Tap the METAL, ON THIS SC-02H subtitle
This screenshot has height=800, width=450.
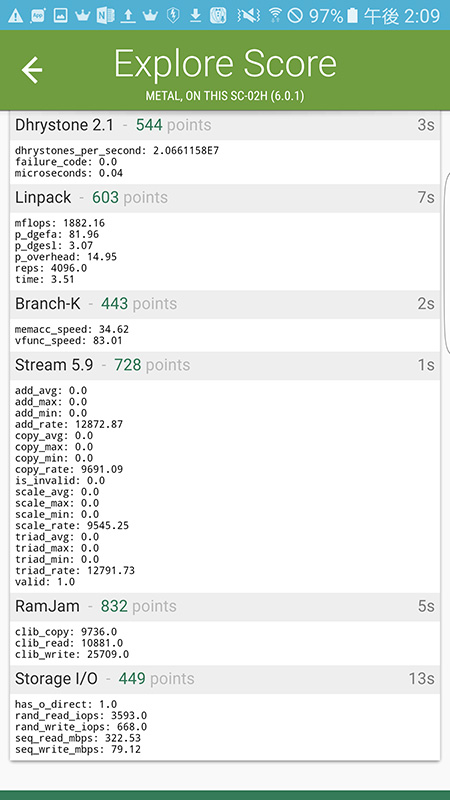(x=225, y=96)
